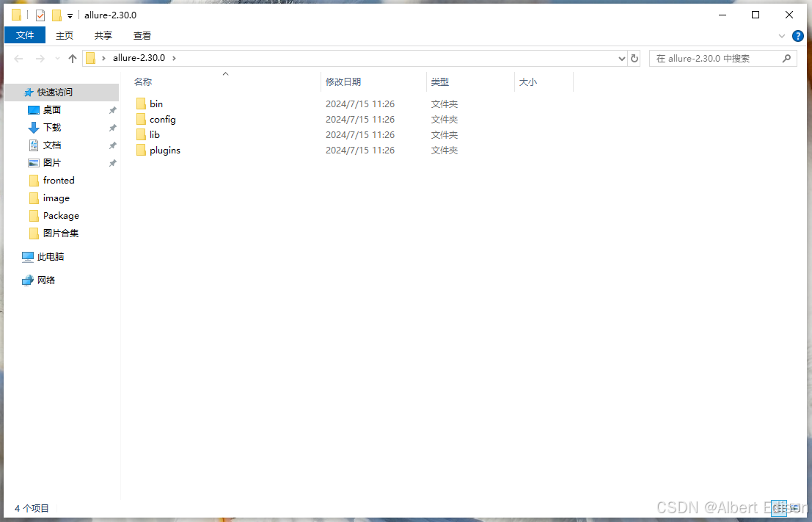
Task: Click the plugins folder name
Action: click(x=165, y=151)
